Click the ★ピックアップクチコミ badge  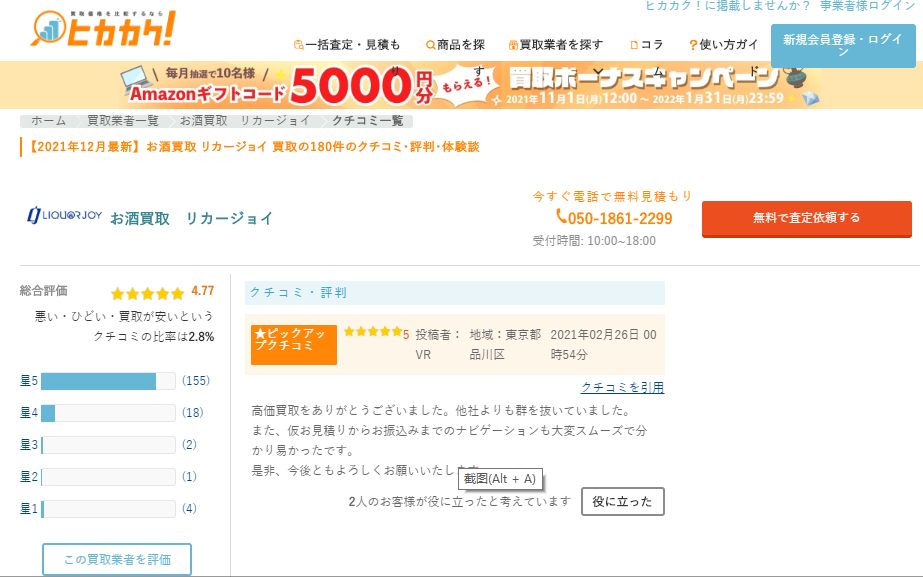click(x=294, y=345)
